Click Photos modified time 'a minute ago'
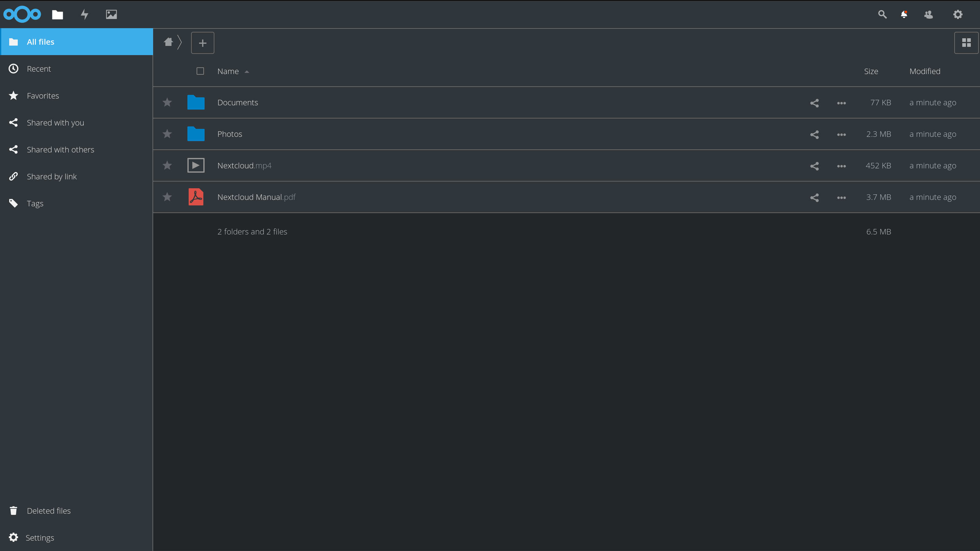 (x=933, y=134)
